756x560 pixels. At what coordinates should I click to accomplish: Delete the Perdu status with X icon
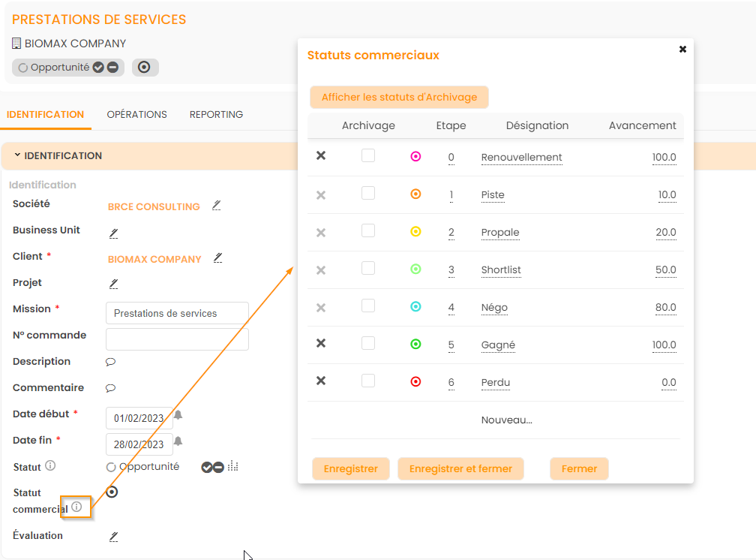321,381
